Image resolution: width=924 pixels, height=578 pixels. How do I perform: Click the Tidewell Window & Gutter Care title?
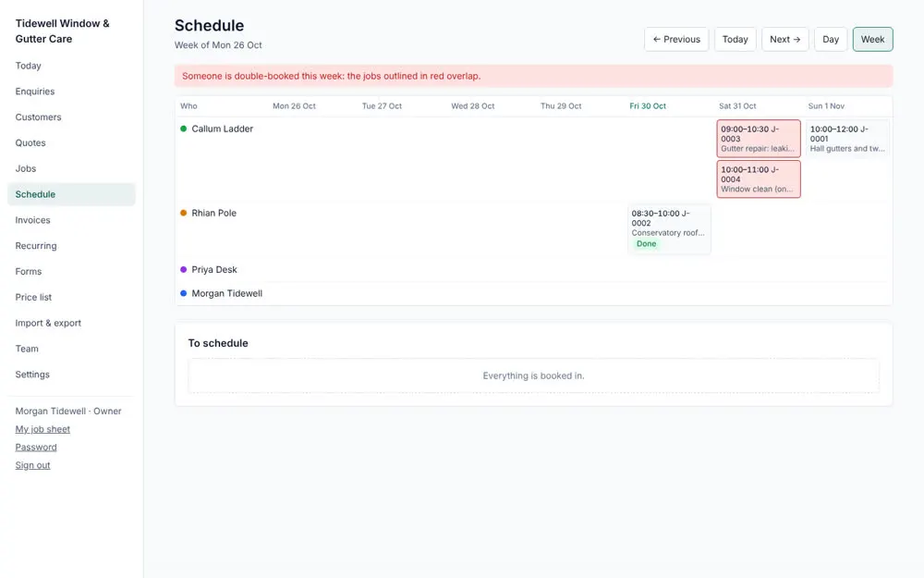(x=63, y=31)
